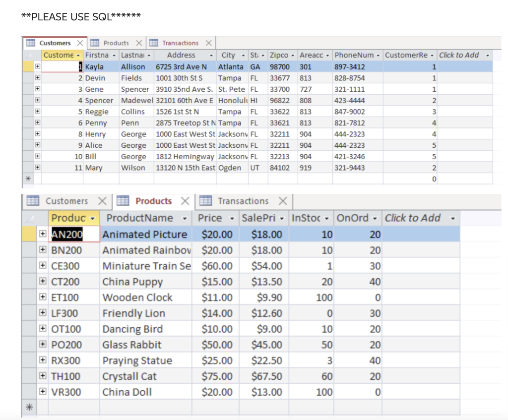
Task: Expand the VR300 product row
Action: pyautogui.click(x=43, y=392)
